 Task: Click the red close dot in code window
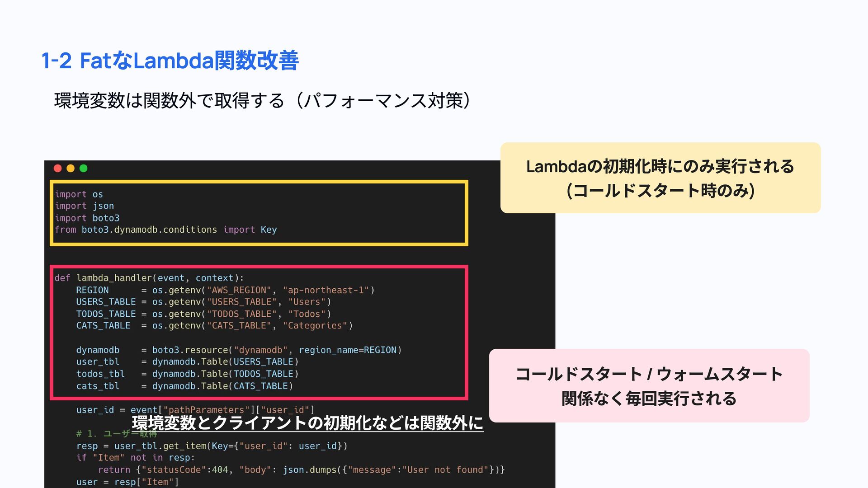click(57, 169)
